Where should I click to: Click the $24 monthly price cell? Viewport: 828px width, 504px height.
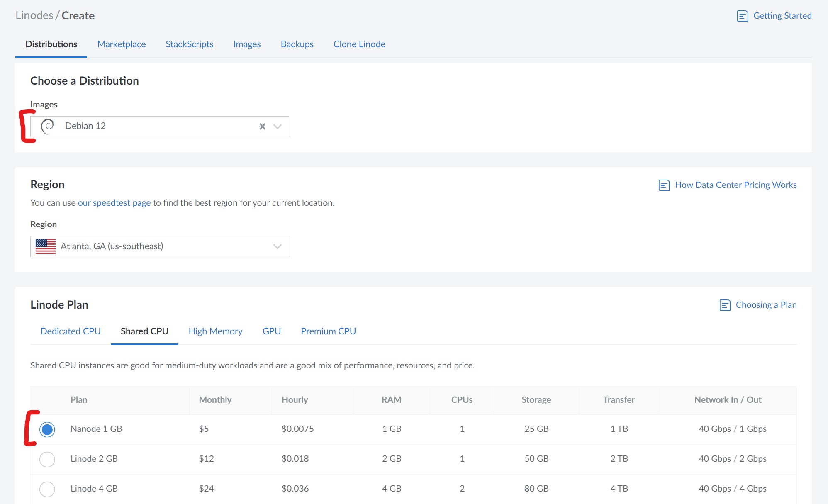pyautogui.click(x=207, y=489)
